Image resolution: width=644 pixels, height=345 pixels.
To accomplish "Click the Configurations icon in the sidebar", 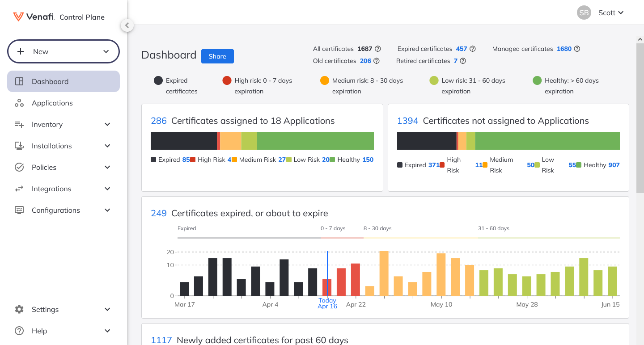I will click(19, 210).
